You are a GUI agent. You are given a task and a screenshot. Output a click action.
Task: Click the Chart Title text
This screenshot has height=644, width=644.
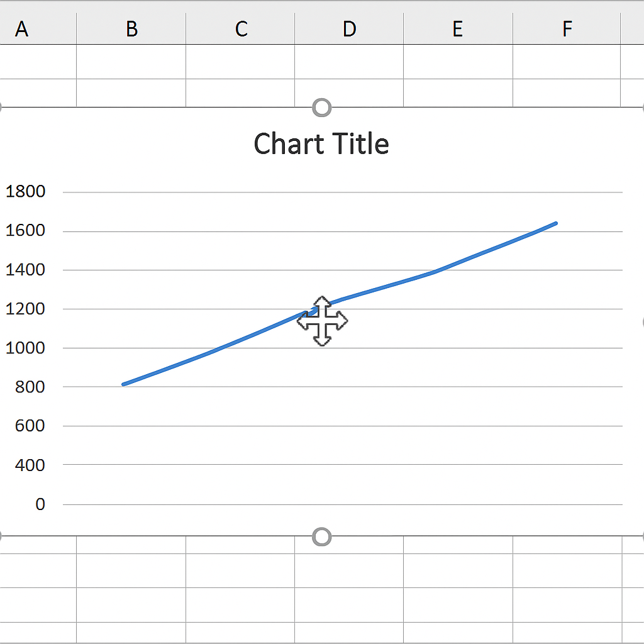coord(321,144)
